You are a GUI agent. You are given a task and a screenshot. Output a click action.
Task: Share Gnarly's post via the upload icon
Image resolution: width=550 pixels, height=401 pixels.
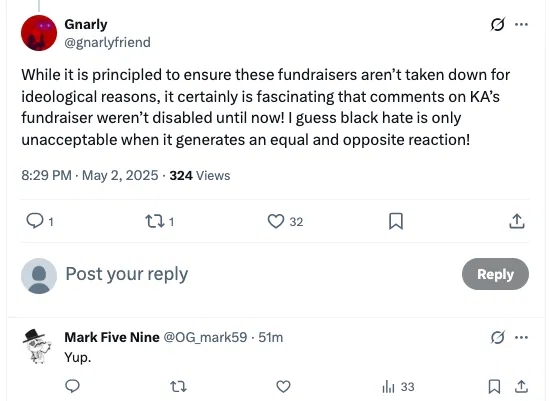click(x=517, y=221)
